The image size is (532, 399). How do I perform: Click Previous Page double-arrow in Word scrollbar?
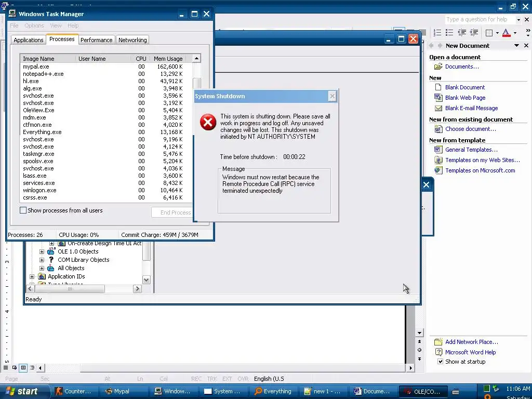point(419,341)
